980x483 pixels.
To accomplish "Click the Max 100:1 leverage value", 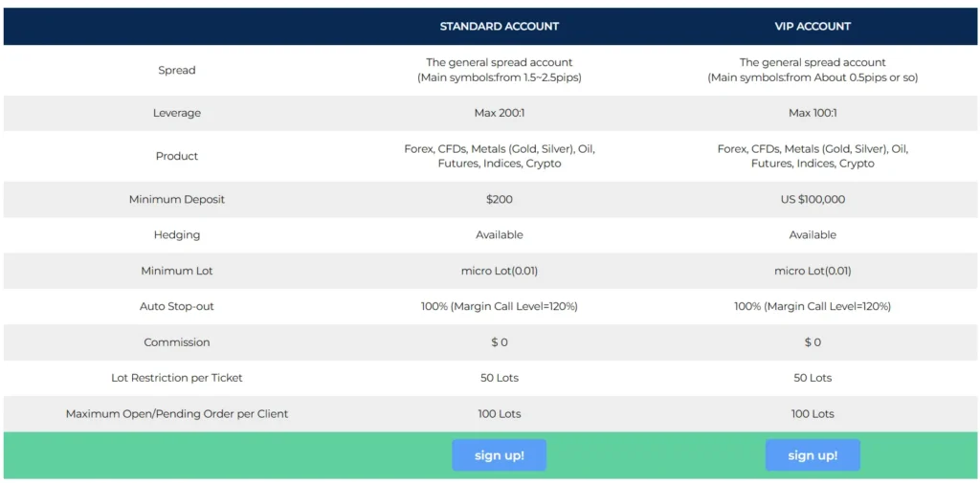I will coord(813,113).
